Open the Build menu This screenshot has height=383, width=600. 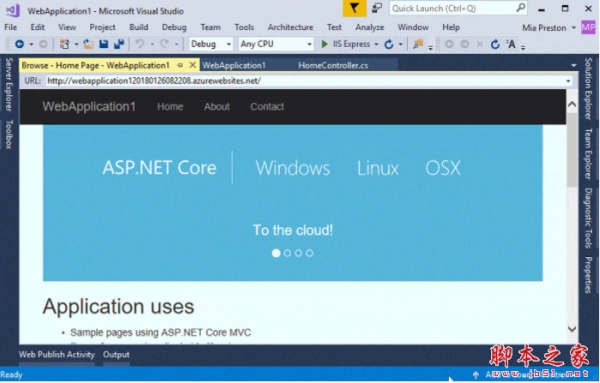tap(139, 27)
